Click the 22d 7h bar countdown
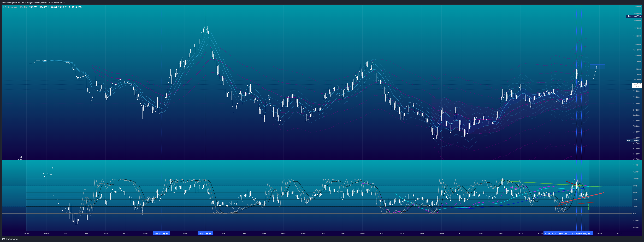644x242 pixels. [x=636, y=87]
